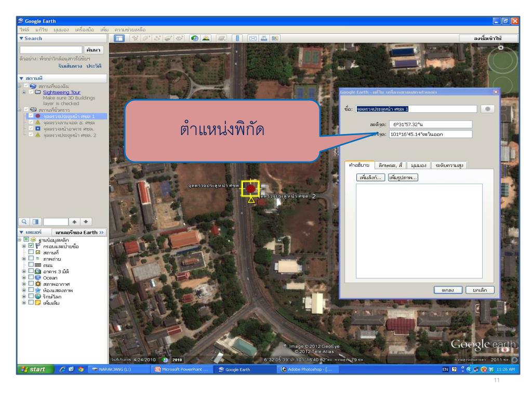Switch to the ลักษณะ, สี tab in the dialog
532x399 pixels.
[390, 165]
